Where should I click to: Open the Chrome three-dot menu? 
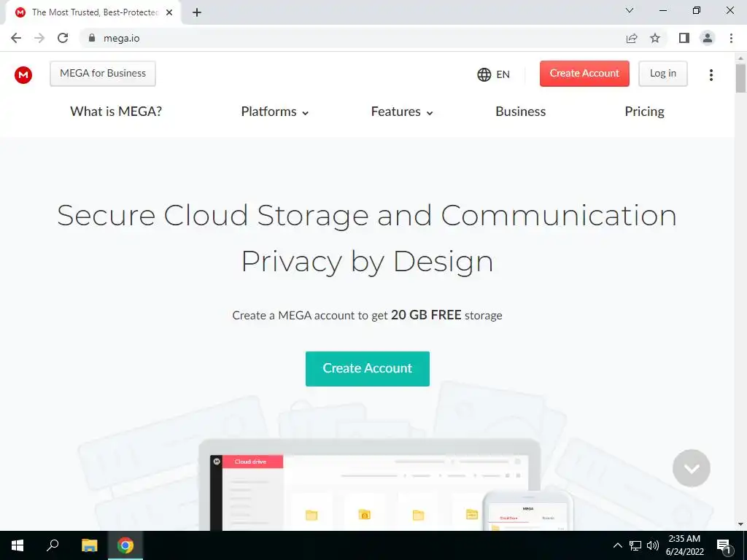[x=731, y=38]
